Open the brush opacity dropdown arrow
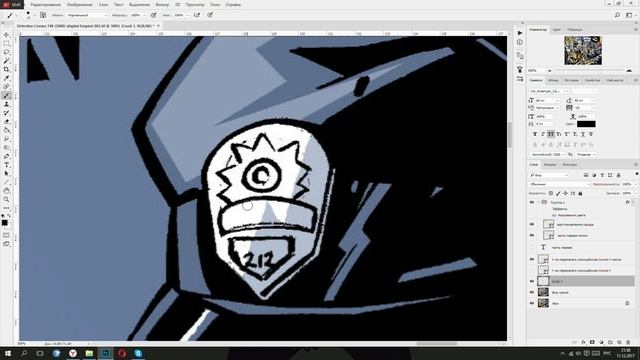Viewport: 640px width, 360px height. pyautogui.click(x=144, y=15)
